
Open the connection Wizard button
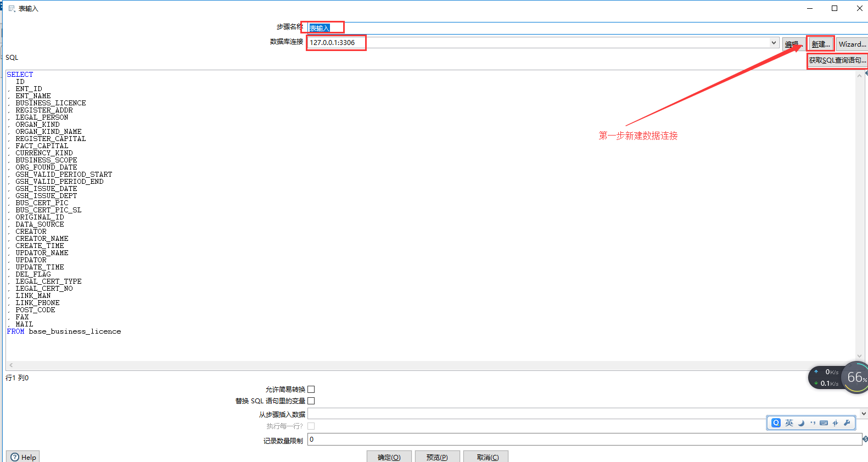coord(852,44)
